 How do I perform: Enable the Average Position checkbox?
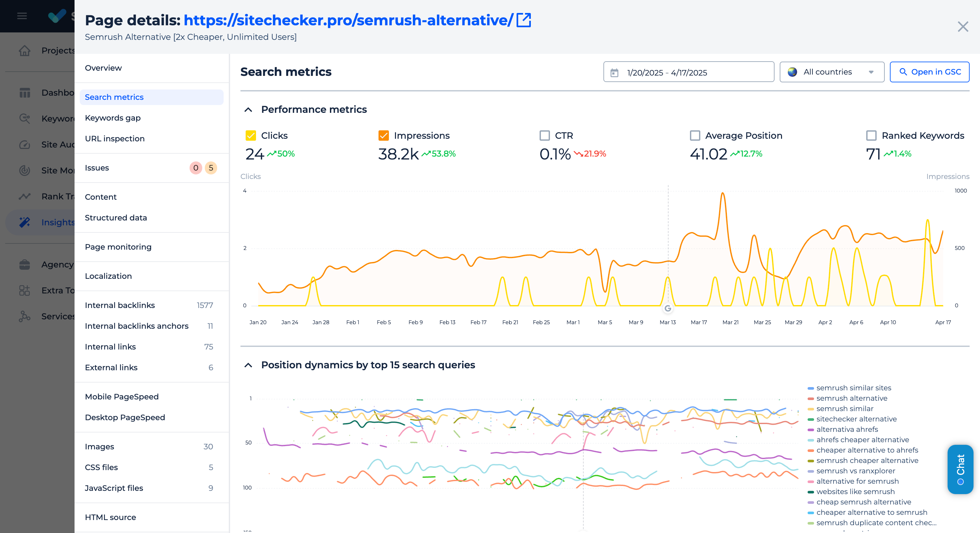[695, 136]
